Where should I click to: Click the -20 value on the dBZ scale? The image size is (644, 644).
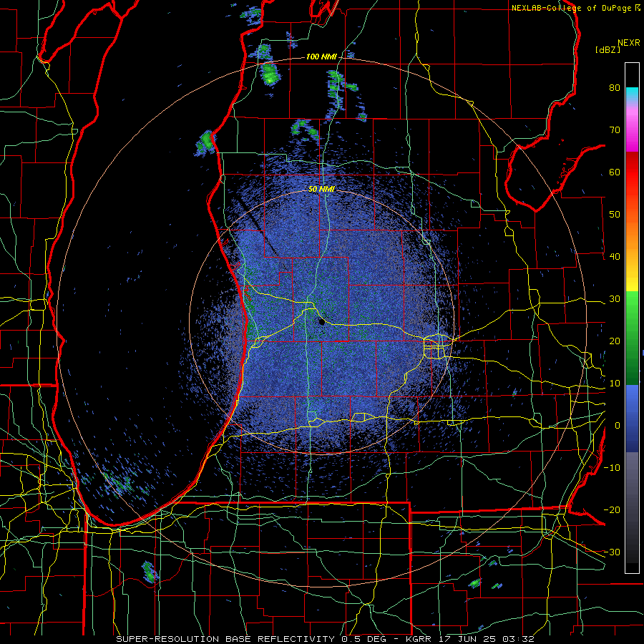click(612, 509)
